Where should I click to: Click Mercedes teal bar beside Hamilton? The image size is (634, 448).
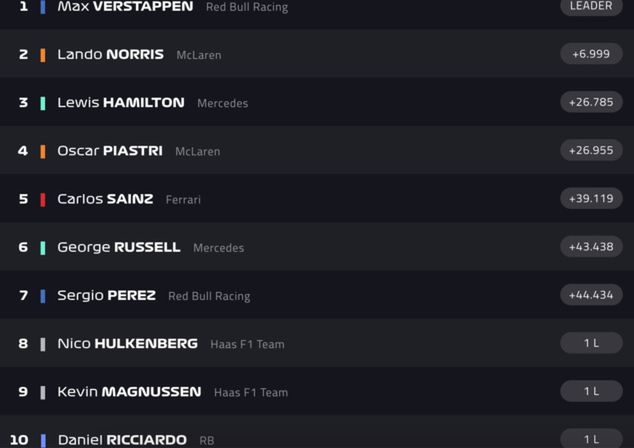point(43,103)
